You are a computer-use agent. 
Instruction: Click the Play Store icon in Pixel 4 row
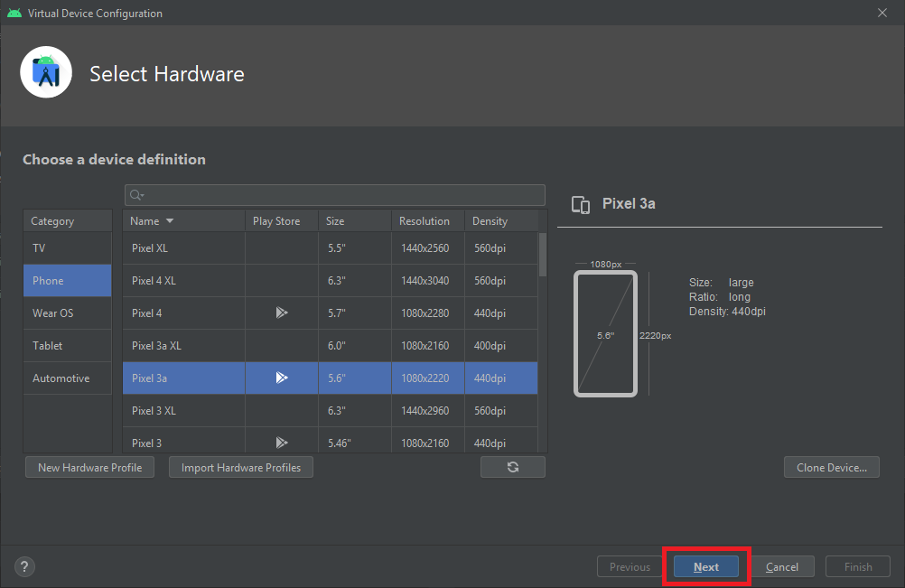pos(282,313)
